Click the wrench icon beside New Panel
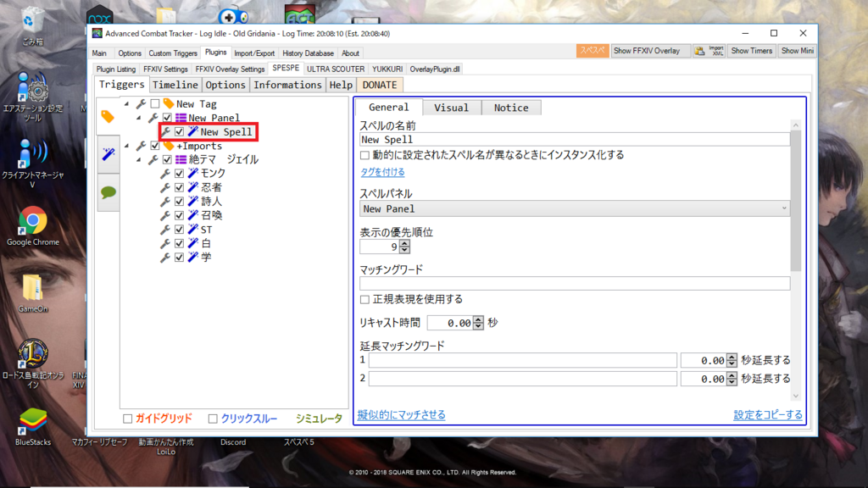This screenshot has height=488, width=868. 153,118
